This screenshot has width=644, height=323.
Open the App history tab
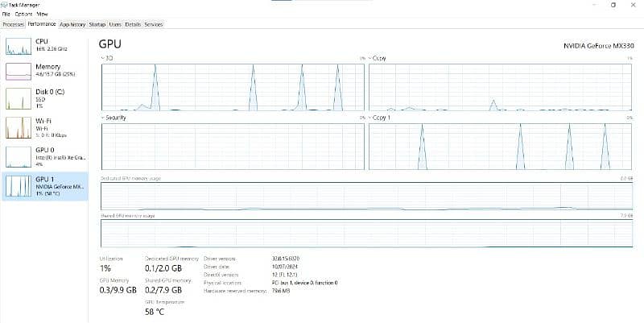tap(72, 24)
